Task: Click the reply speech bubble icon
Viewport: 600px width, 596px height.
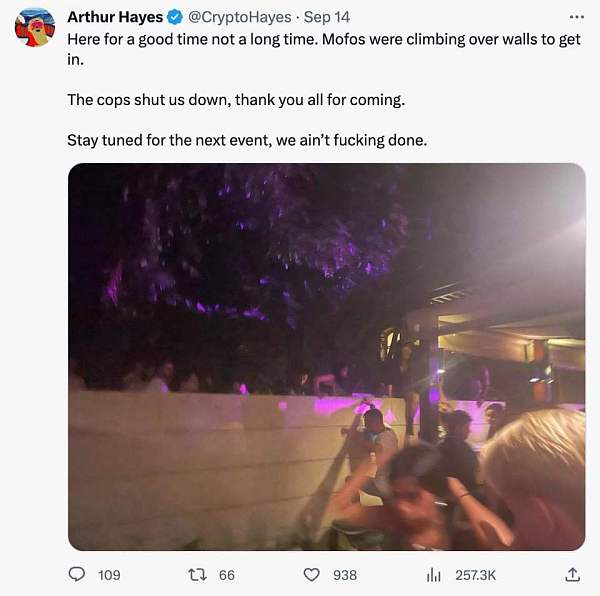Action: [x=76, y=575]
